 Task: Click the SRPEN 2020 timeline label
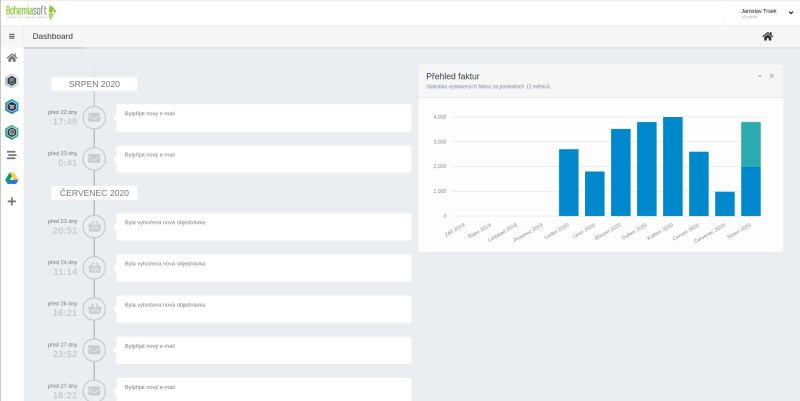pyautogui.click(x=94, y=84)
